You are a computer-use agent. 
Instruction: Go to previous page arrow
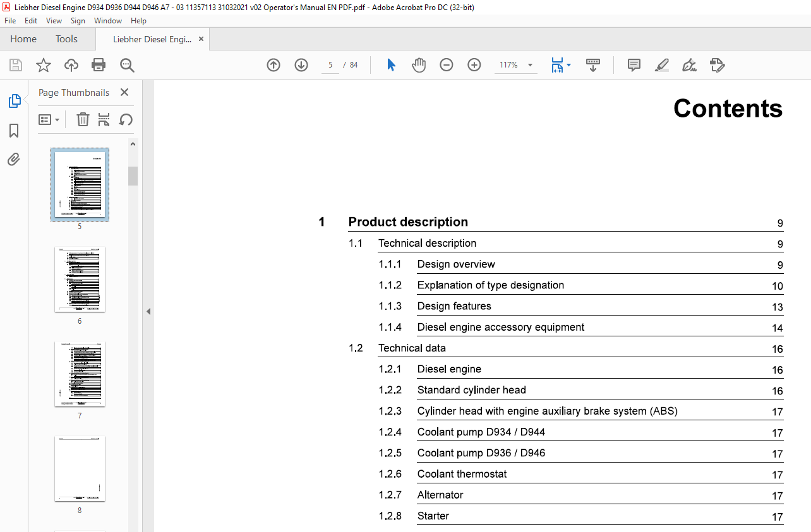click(x=273, y=65)
